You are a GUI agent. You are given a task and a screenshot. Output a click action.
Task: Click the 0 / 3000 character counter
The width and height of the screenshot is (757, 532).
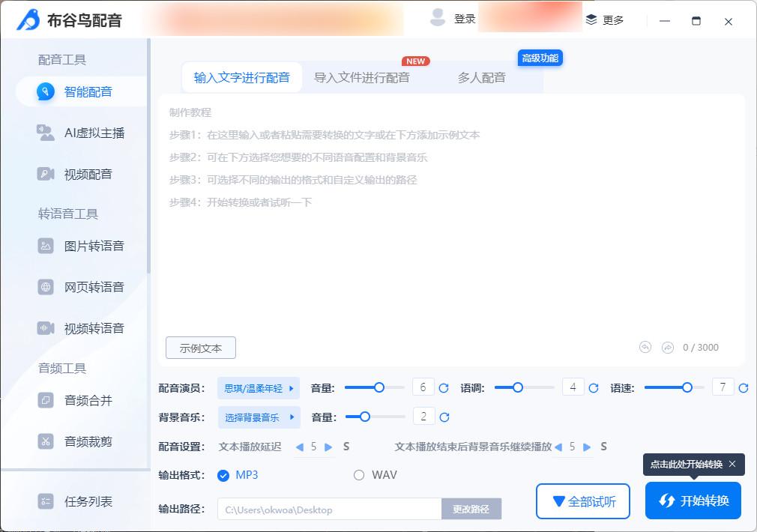pos(701,348)
